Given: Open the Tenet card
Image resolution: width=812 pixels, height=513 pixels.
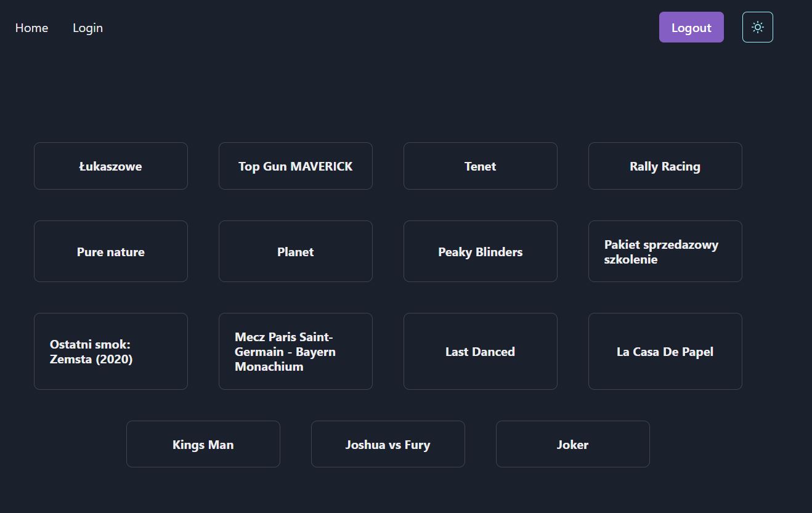Looking at the screenshot, I should (480, 166).
